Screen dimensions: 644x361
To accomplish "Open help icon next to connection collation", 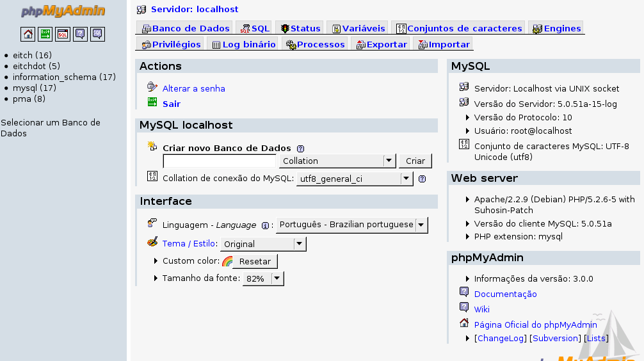I will (423, 179).
